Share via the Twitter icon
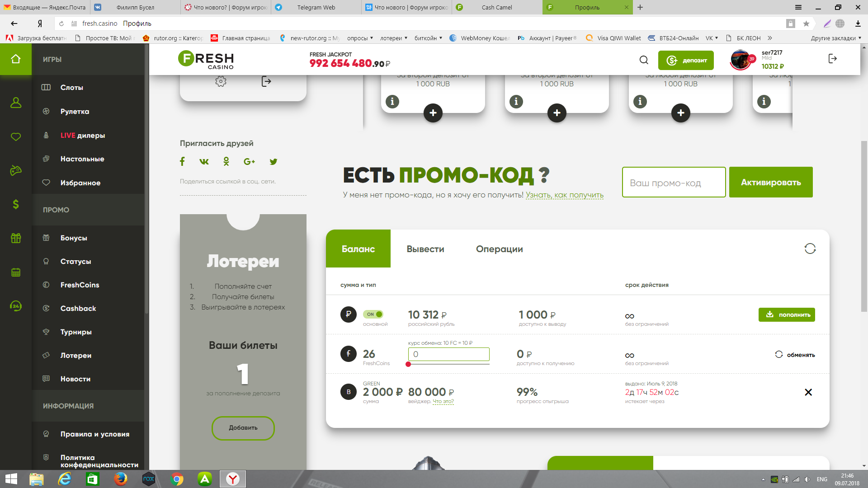868x488 pixels. point(273,161)
